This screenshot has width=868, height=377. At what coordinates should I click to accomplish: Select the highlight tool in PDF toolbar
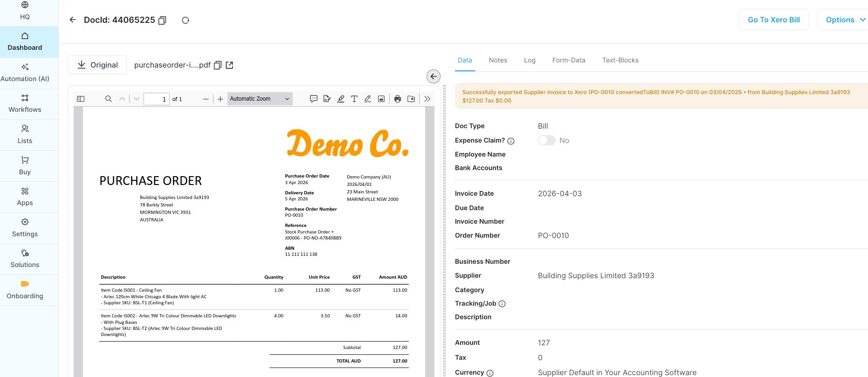(341, 99)
